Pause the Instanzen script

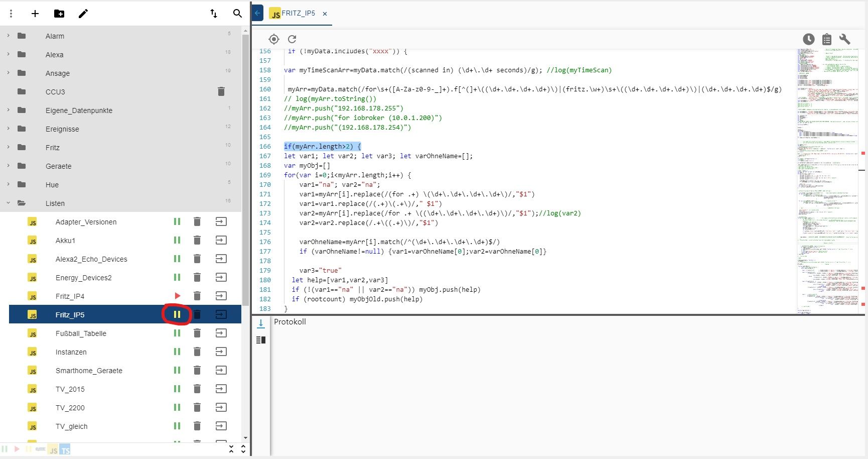click(177, 352)
